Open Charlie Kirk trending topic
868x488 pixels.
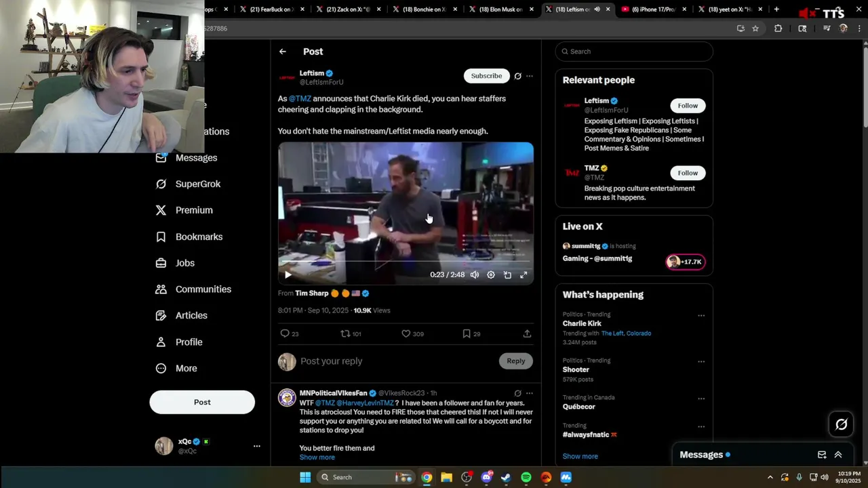tap(582, 323)
